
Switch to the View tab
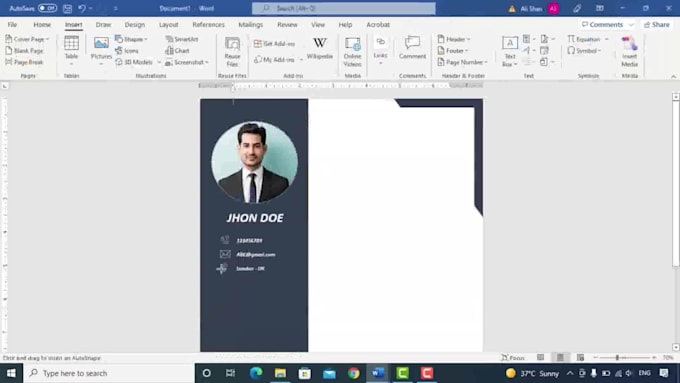coord(317,25)
